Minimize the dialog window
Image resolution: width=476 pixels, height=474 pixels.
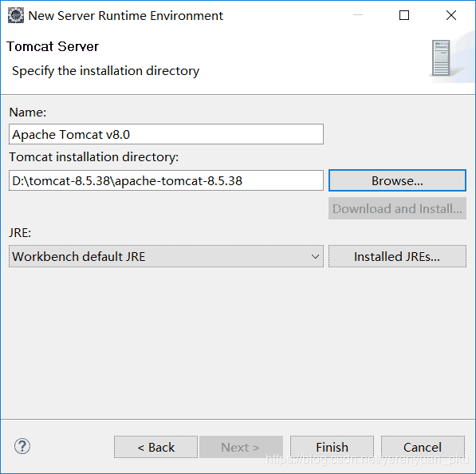click(358, 15)
